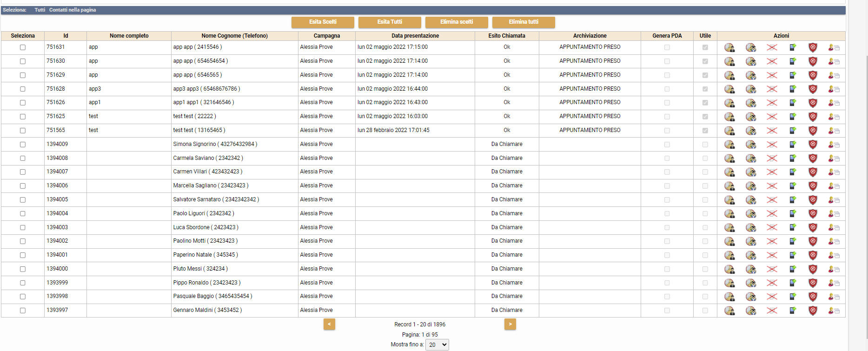Open the 'Mostra fino a' rows dropdown
Image resolution: width=868 pixels, height=351 pixels.
point(437,344)
